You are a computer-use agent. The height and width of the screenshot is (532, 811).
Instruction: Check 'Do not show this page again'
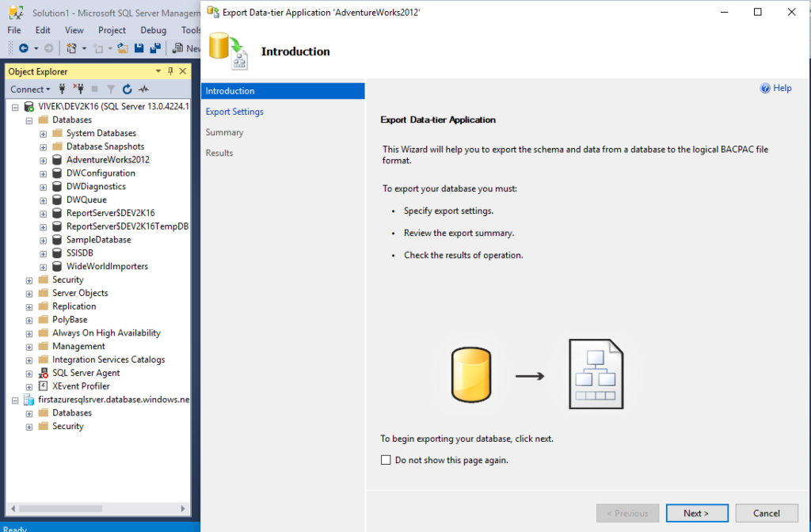pos(386,459)
